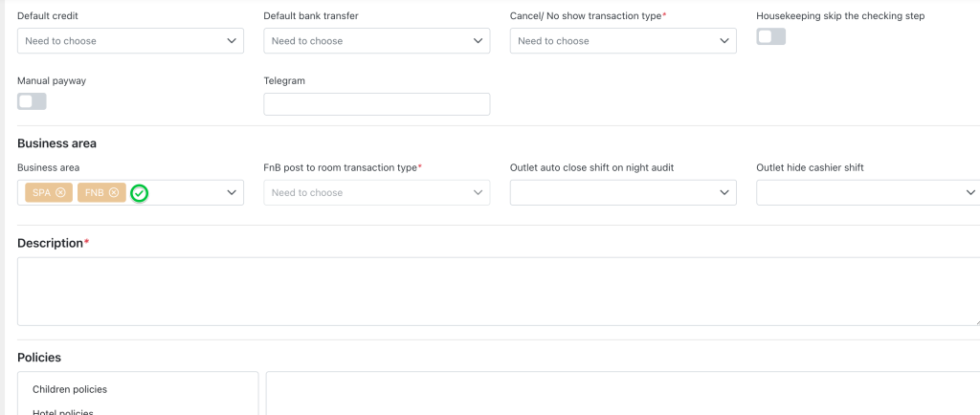Enable the Manual payway switch
The width and height of the screenshot is (980, 415).
[x=32, y=101]
